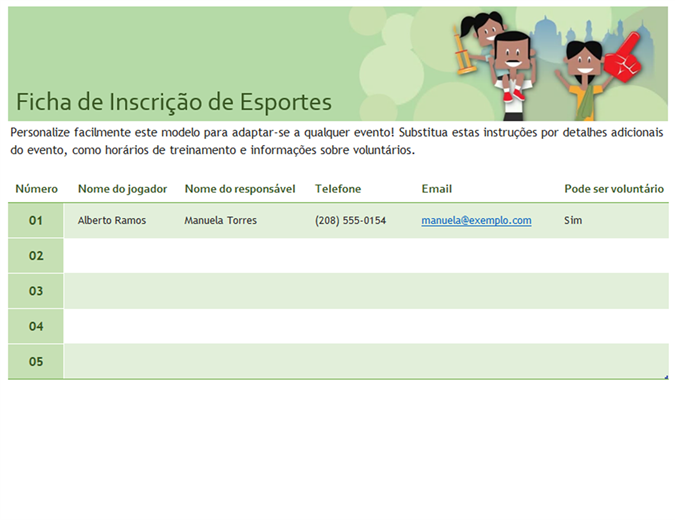Select the title Ficha de Inscrição de Esportes
The height and width of the screenshot is (520, 675).
point(174,102)
